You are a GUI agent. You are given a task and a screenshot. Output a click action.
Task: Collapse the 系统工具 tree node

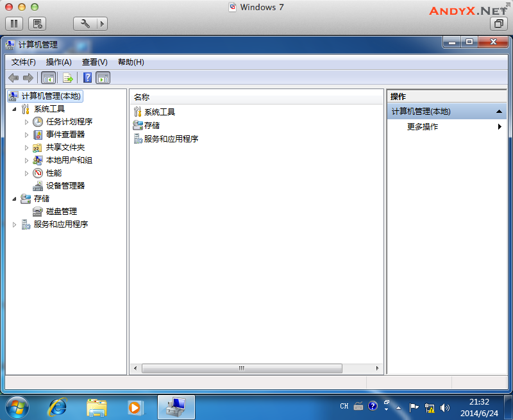[14, 109]
